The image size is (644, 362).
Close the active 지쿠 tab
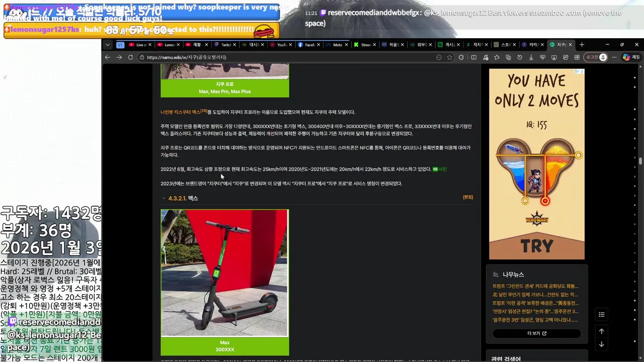tap(570, 45)
